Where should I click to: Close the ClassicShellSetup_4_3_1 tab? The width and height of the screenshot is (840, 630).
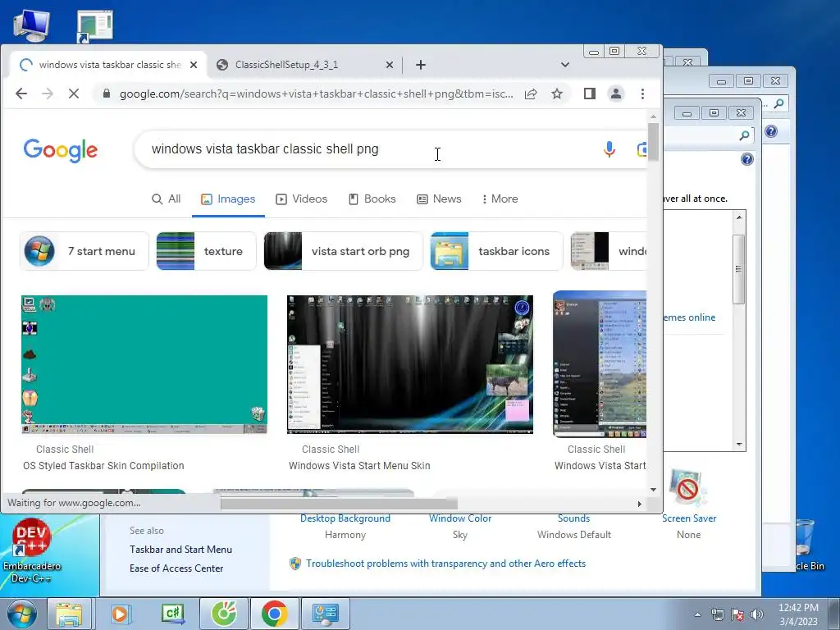pos(390,65)
